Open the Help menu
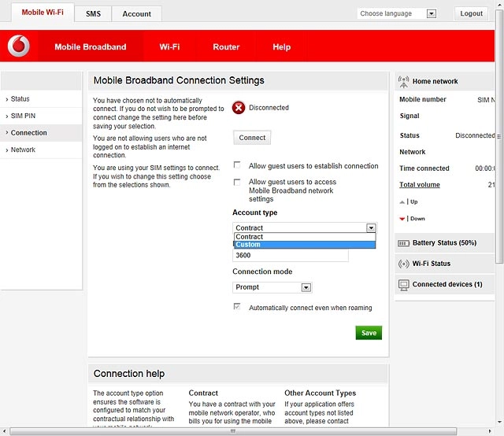This screenshot has height=436, width=504. [x=282, y=47]
